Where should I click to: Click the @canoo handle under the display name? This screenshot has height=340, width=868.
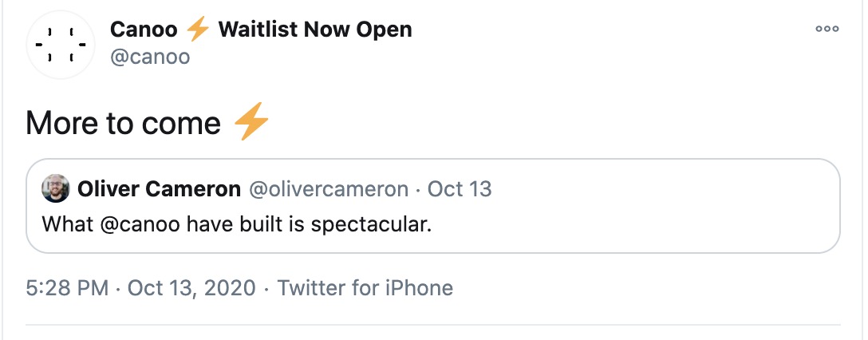tap(149, 57)
